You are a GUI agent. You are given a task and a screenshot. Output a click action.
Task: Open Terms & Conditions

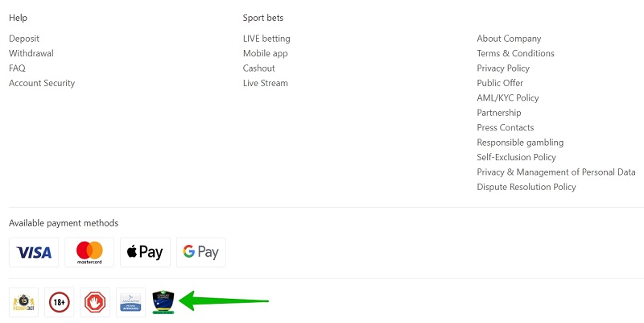(515, 53)
